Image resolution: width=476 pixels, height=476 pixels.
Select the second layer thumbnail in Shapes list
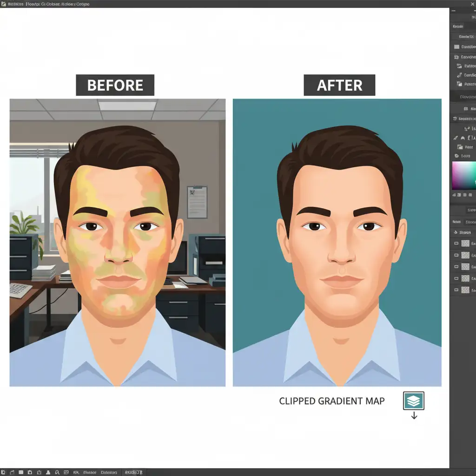pyautogui.click(x=465, y=255)
